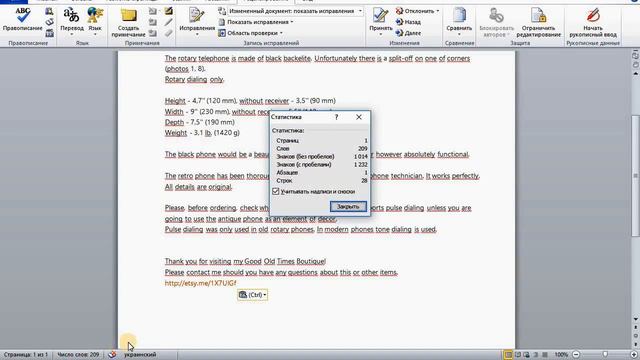640x360 pixels.
Task: Click the next comment icon in Примечания group
Action: (x=153, y=33)
